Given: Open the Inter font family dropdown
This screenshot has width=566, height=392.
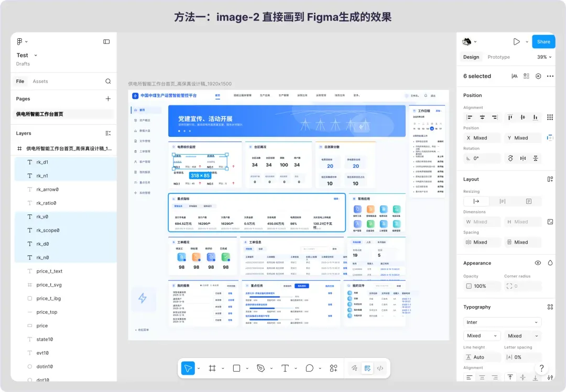Looking at the screenshot, I should pyautogui.click(x=502, y=322).
